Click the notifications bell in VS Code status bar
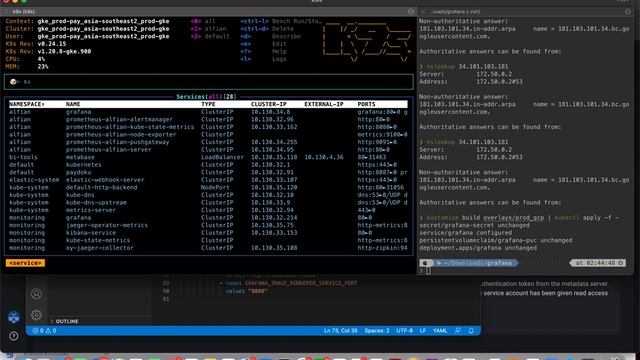Image resolution: width=640 pixels, height=360 pixels. click(x=471, y=331)
